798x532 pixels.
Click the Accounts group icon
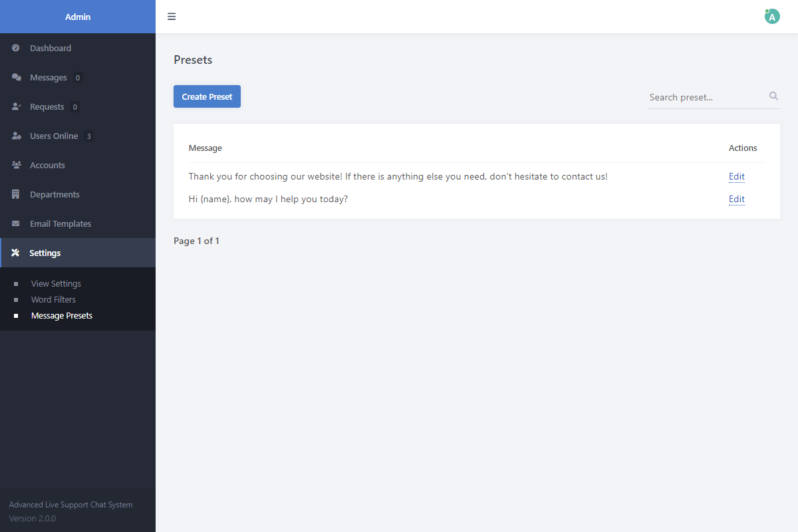(17, 165)
